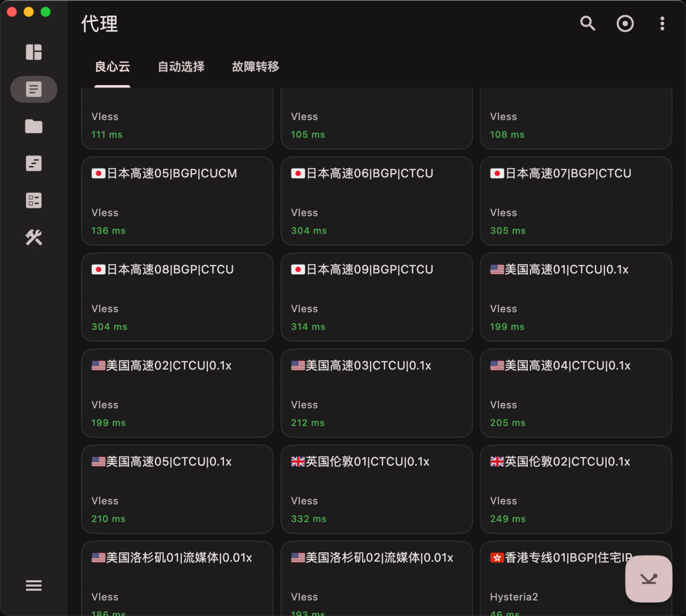
Task: Select node 美国洛杉矶02|流媒体|0.01x
Action: (377, 579)
